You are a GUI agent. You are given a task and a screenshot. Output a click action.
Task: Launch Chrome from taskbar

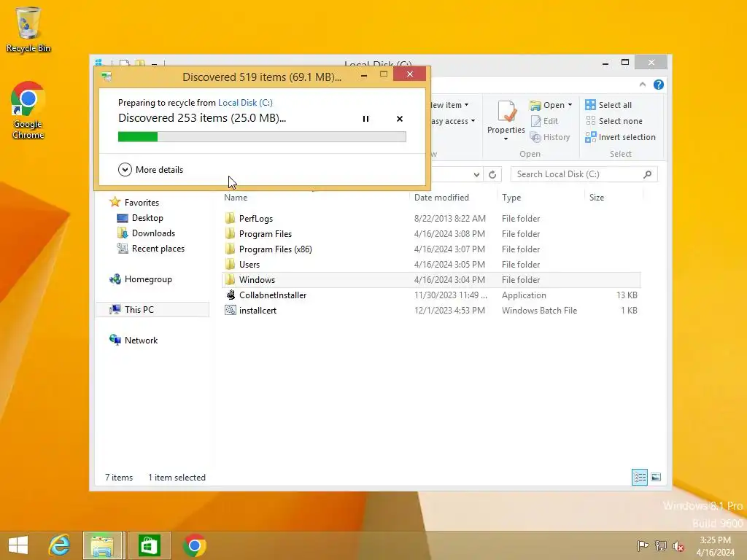click(x=194, y=545)
